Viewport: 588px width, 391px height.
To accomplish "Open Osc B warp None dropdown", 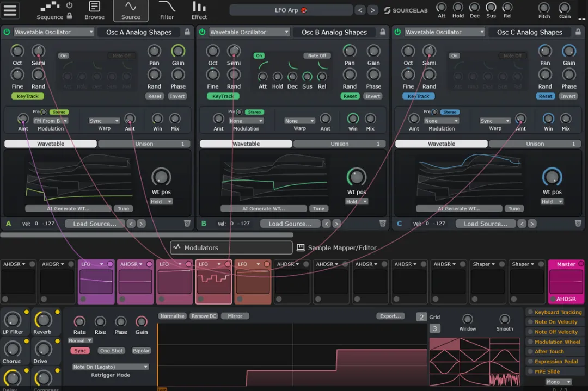I will coord(299,121).
